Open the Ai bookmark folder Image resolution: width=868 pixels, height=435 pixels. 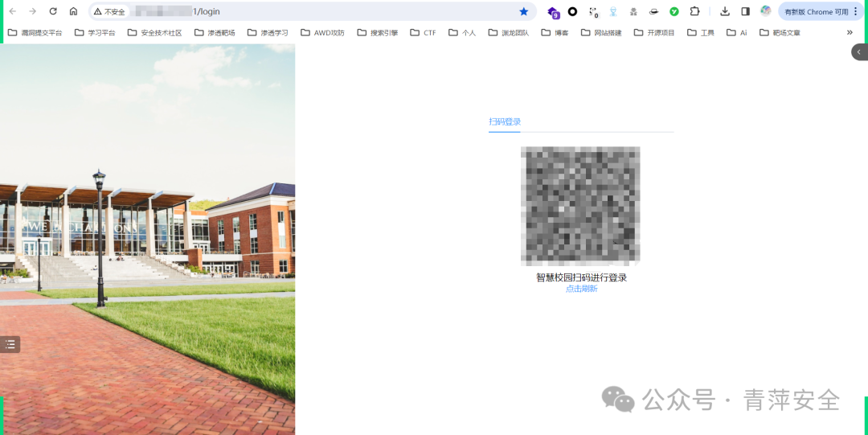tap(736, 33)
